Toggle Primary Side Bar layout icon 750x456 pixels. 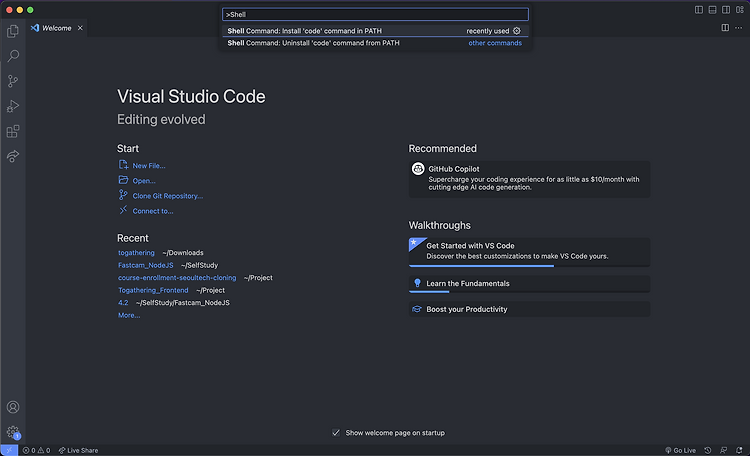[x=699, y=10]
